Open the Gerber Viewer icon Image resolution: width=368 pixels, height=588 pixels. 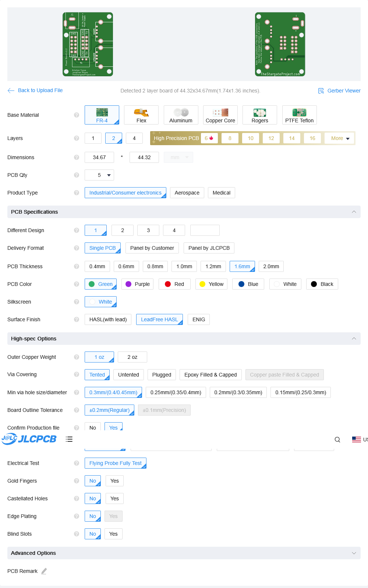321,91
